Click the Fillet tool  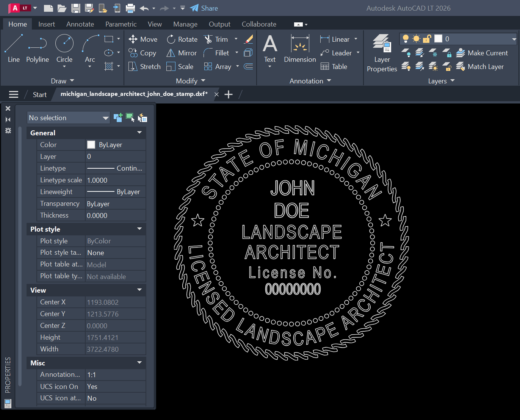pos(216,53)
